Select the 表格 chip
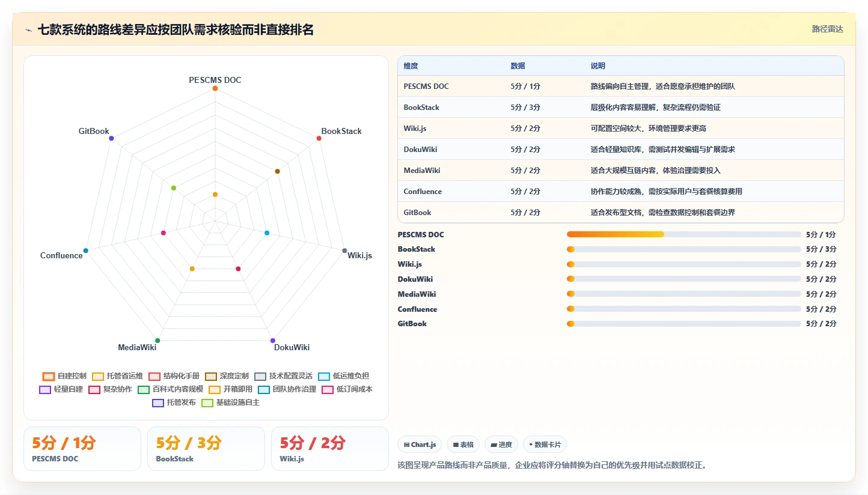 463,445
